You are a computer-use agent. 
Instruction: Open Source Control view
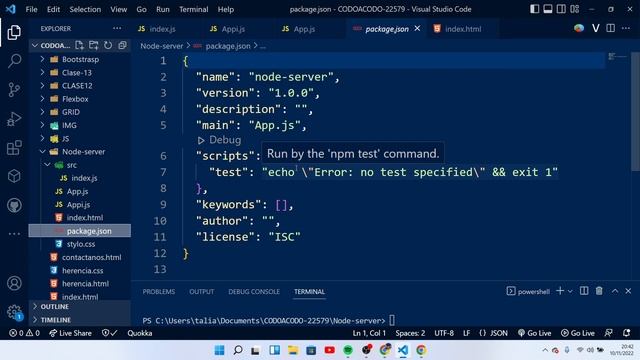coord(14,89)
